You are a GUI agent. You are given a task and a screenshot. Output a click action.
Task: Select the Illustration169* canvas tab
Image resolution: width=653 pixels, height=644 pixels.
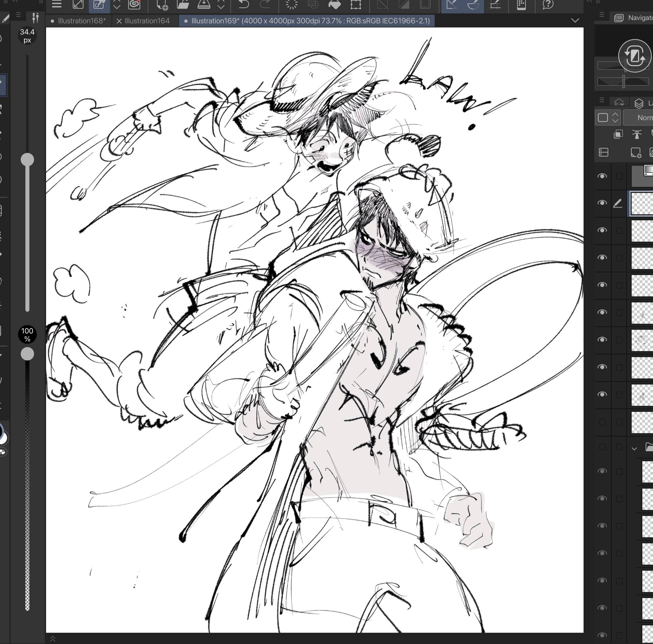pyautogui.click(x=307, y=21)
